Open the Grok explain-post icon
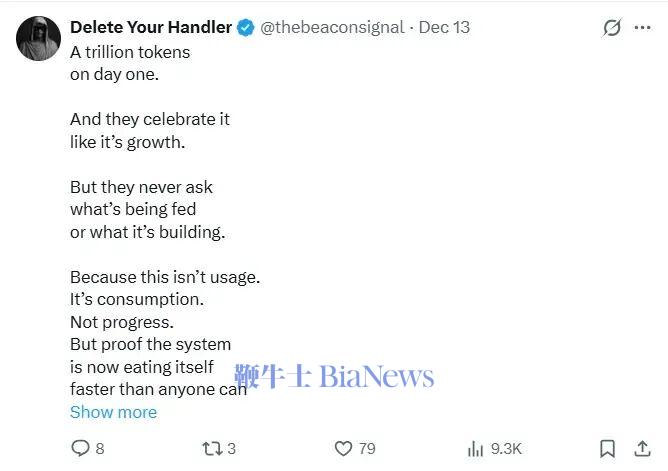 (x=612, y=28)
